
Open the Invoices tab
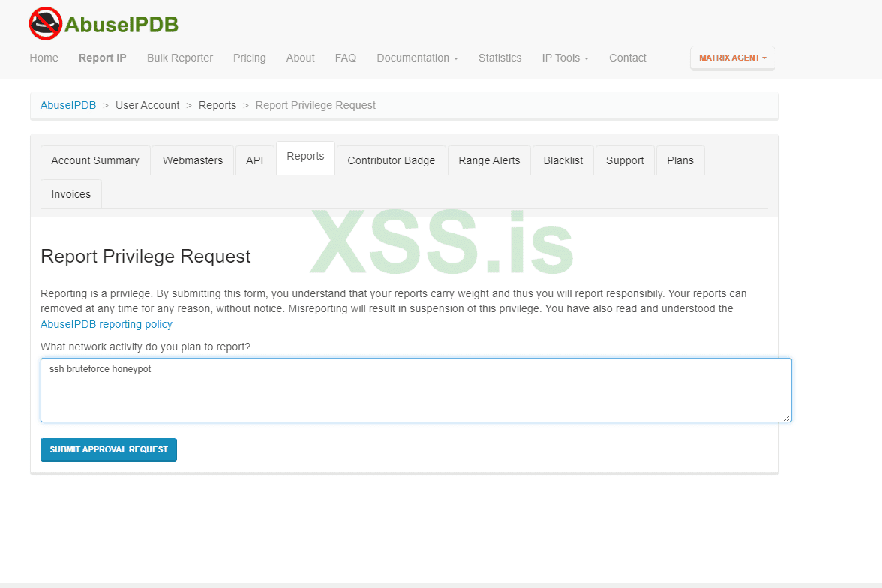point(70,193)
